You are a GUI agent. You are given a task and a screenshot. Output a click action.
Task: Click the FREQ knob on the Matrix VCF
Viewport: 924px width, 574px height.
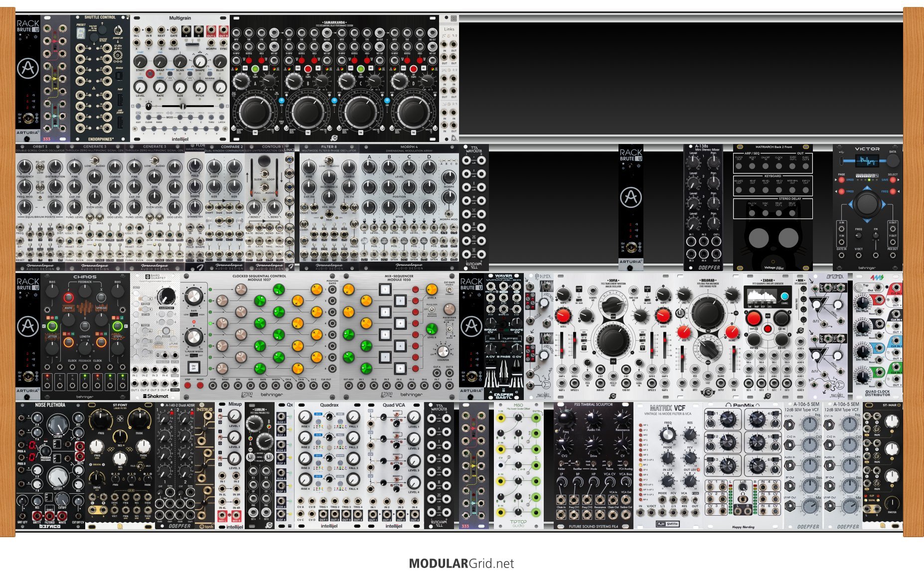pos(668,435)
